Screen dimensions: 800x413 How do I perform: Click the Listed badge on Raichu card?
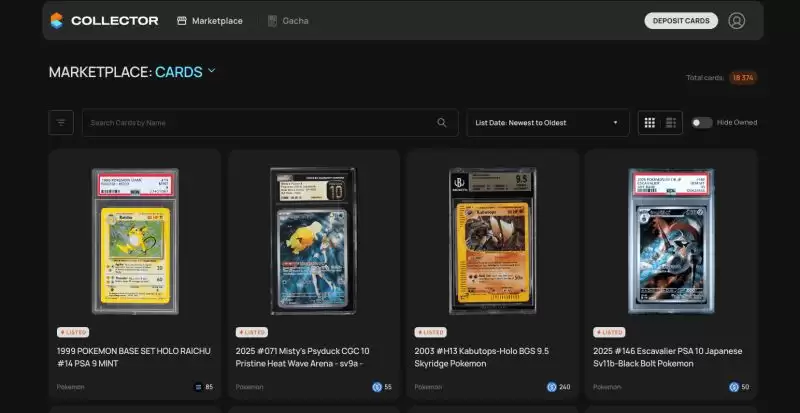tap(73, 332)
